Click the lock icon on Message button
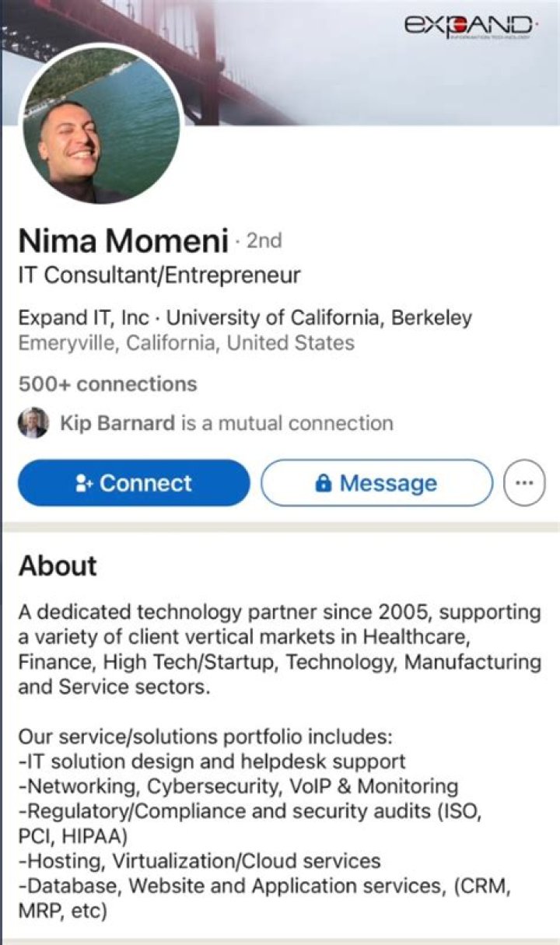The image size is (560, 945). pyautogui.click(x=323, y=484)
